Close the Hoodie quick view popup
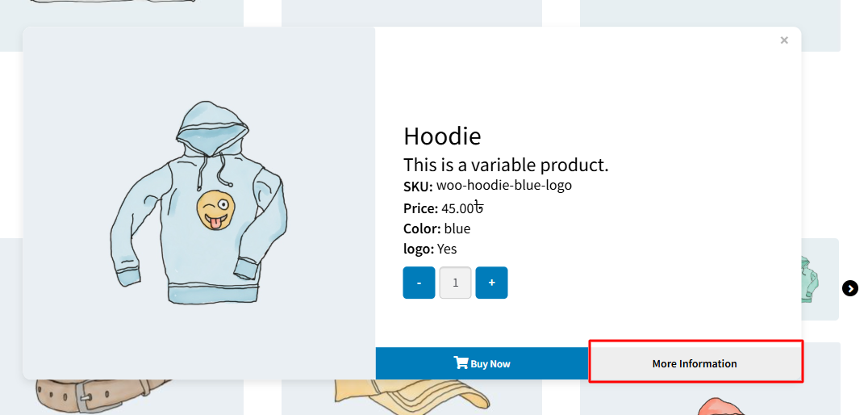 784,40
